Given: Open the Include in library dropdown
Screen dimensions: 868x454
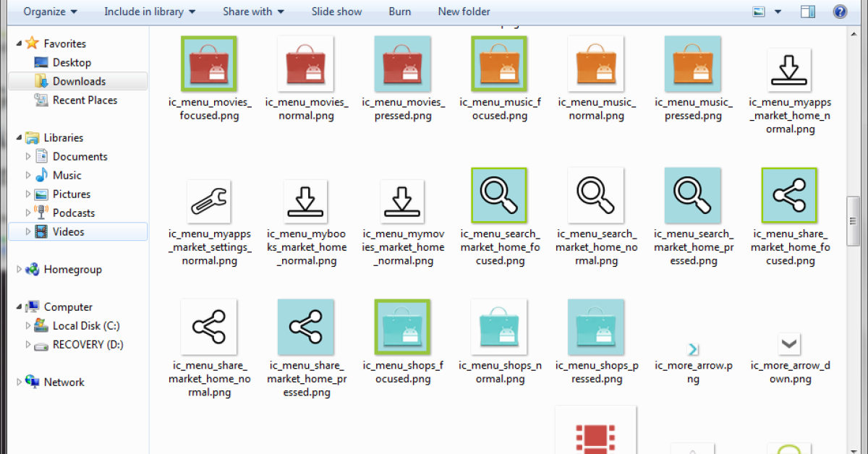Looking at the screenshot, I should tap(149, 12).
